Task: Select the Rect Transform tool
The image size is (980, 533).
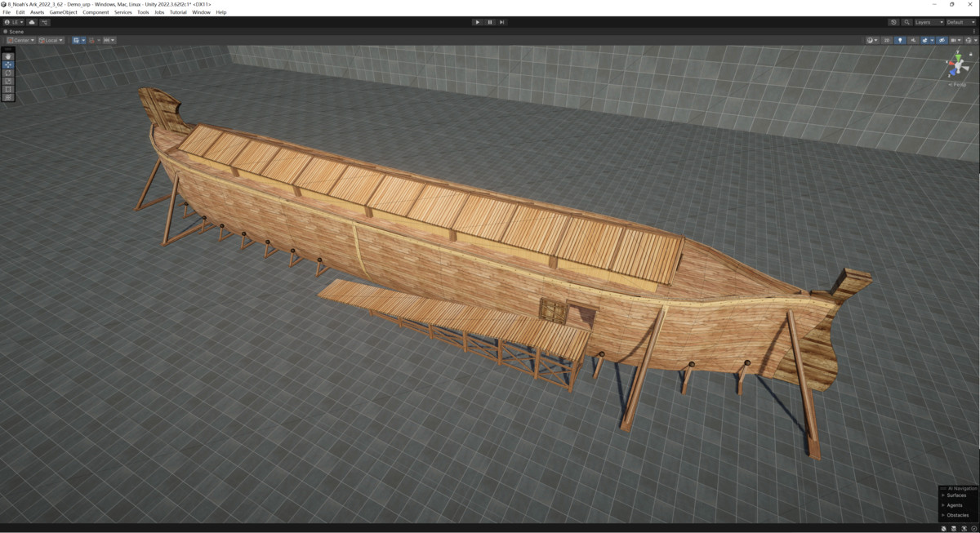Action: (8, 90)
